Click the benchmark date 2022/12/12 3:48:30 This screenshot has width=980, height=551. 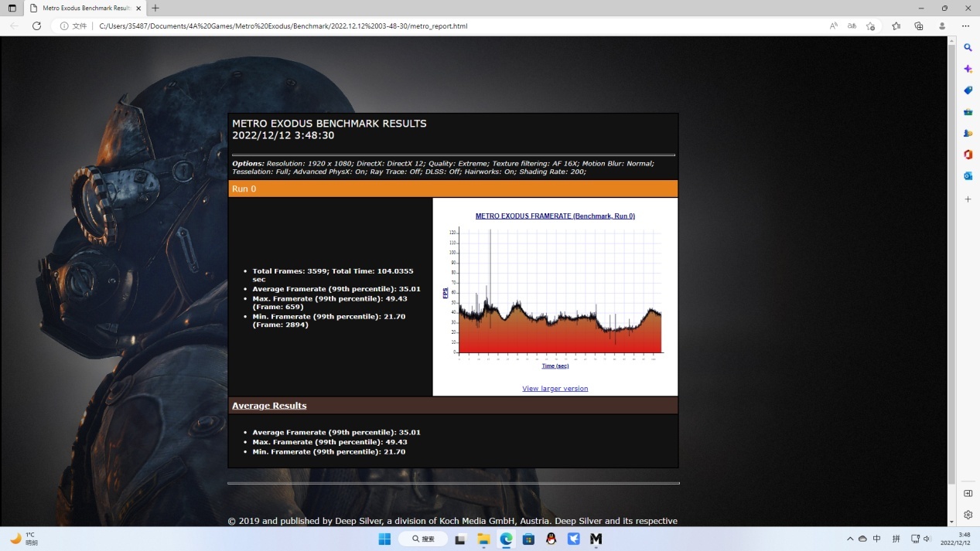point(283,135)
